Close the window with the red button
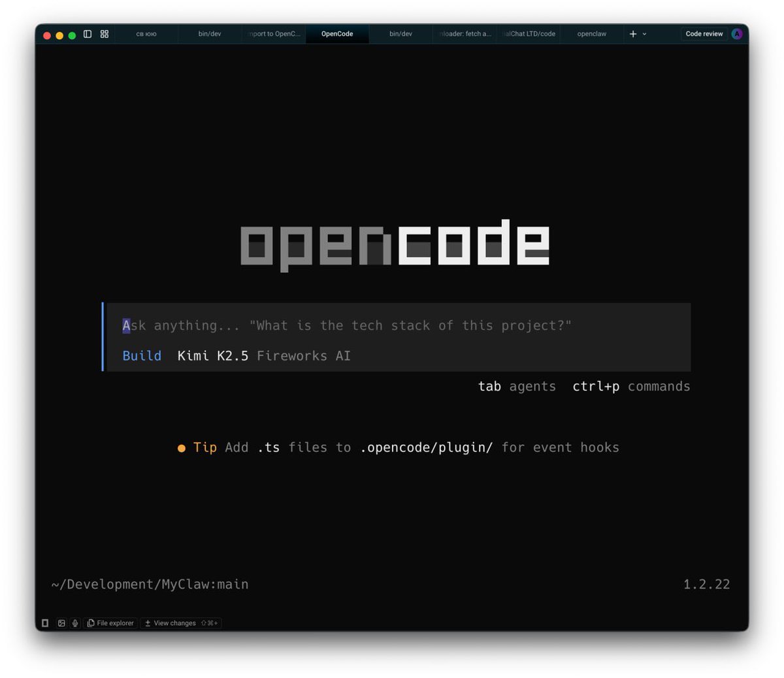 click(x=47, y=35)
